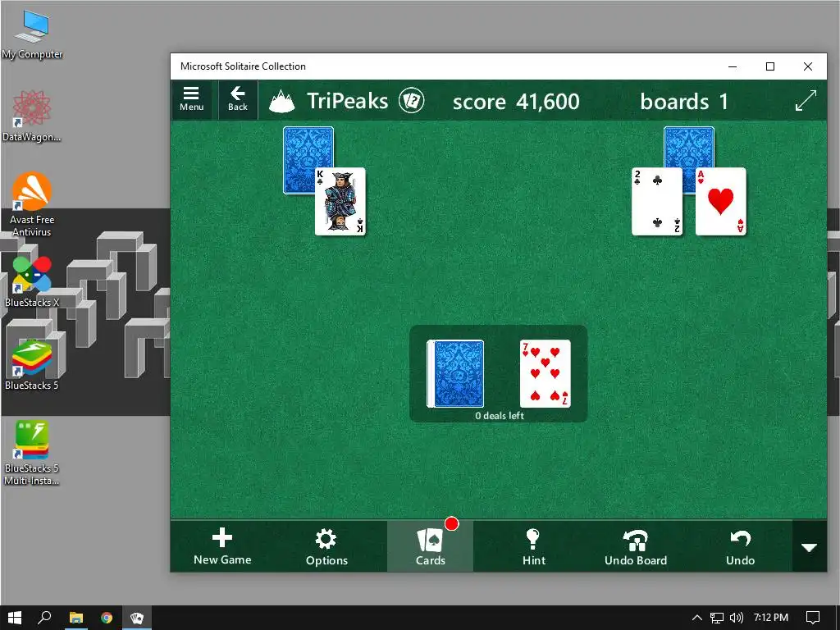Open taskbar search magnifier

click(44, 618)
